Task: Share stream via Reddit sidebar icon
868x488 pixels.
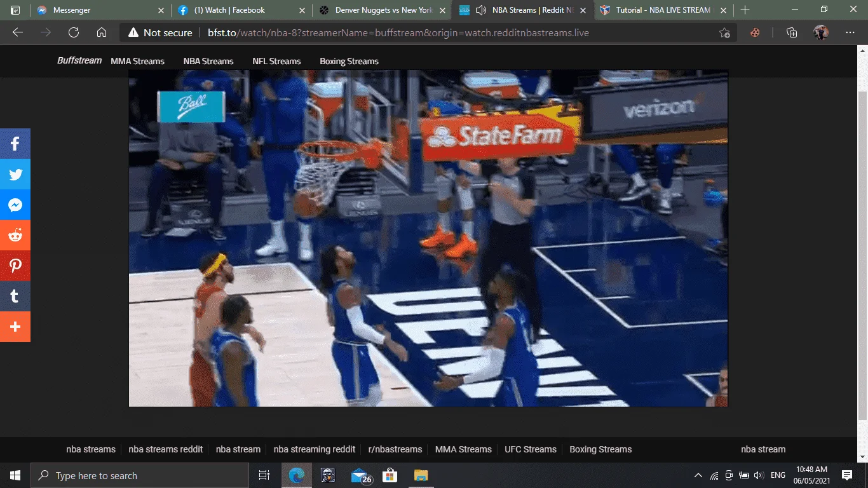Action: [15, 235]
